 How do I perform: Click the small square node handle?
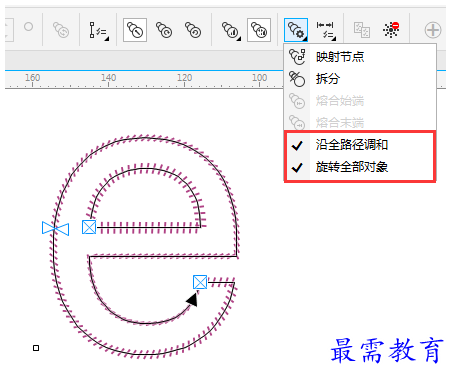[x=36, y=348]
